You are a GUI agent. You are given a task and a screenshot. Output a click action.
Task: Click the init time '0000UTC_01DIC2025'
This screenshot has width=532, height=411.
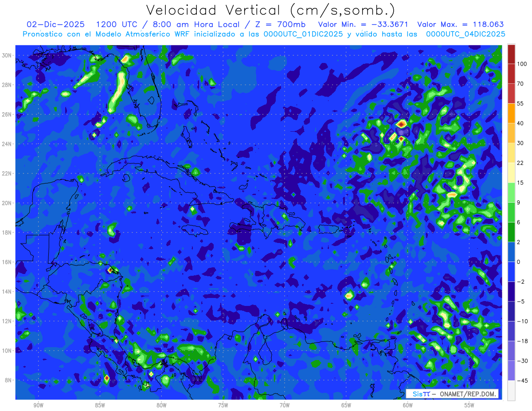point(303,34)
